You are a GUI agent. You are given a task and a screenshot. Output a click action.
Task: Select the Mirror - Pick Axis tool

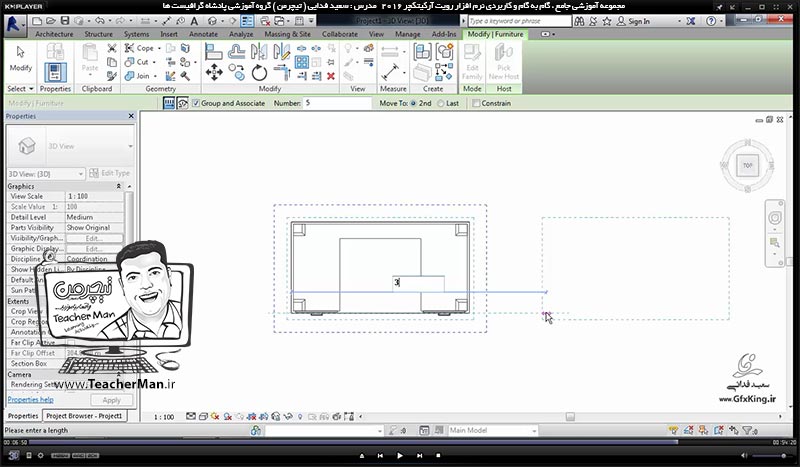point(259,52)
